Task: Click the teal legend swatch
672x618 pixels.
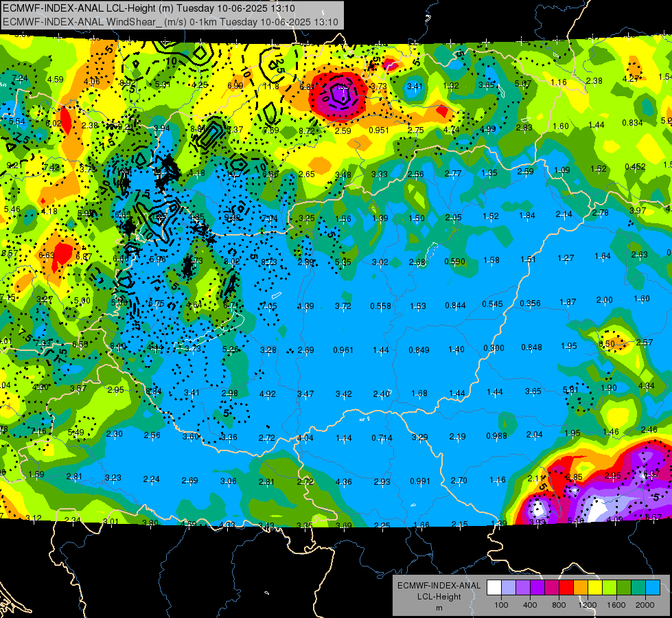Action: (x=638, y=587)
